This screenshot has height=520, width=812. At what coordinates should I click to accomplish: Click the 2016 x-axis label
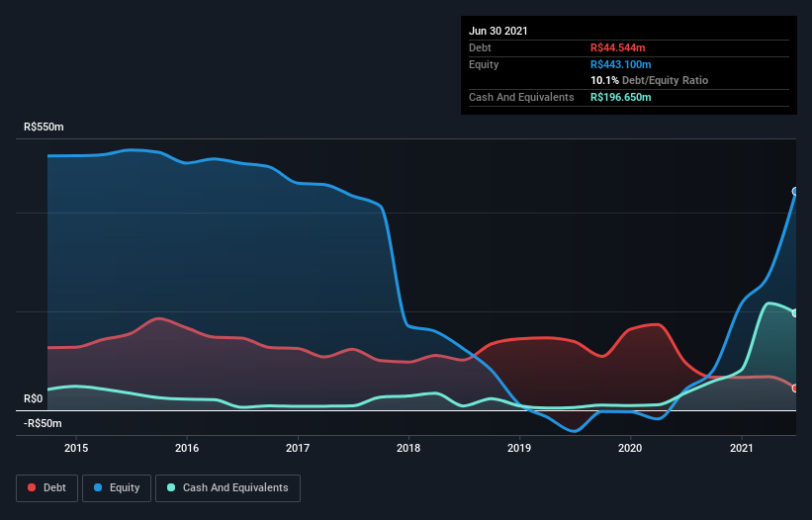tap(187, 448)
